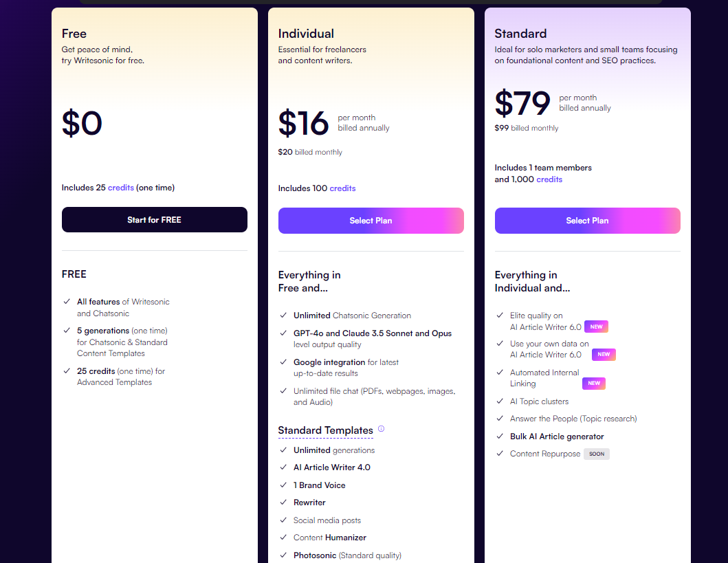Click the NEW badge next to Elite quality feature
728x563 pixels.
click(595, 327)
